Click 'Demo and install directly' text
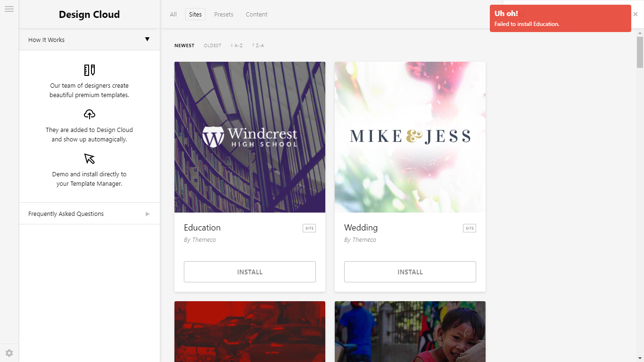 (x=90, y=179)
